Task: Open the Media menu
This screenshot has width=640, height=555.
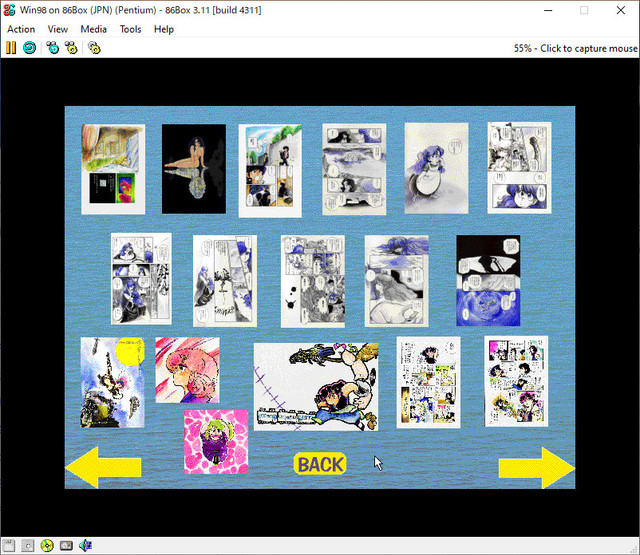Action: coord(93,29)
